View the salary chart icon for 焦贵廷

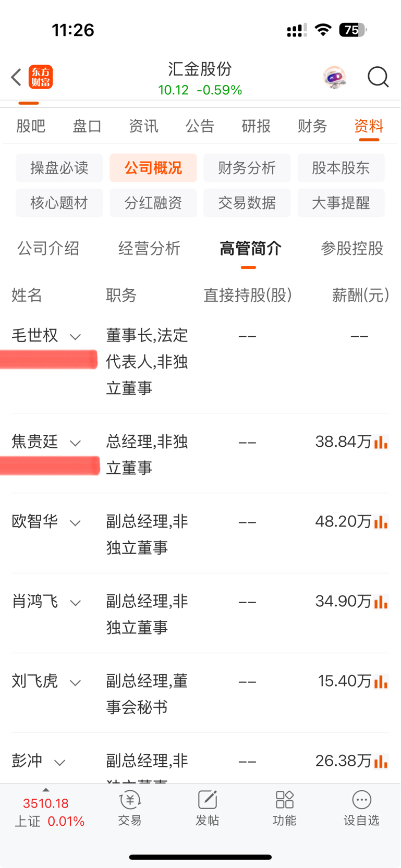pyautogui.click(x=381, y=442)
